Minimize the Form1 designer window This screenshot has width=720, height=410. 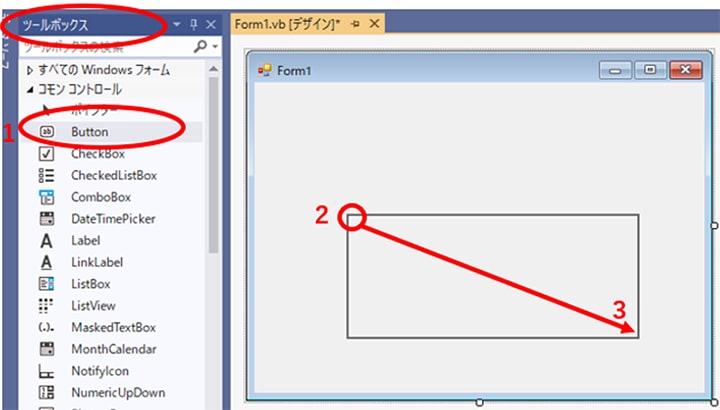615,70
